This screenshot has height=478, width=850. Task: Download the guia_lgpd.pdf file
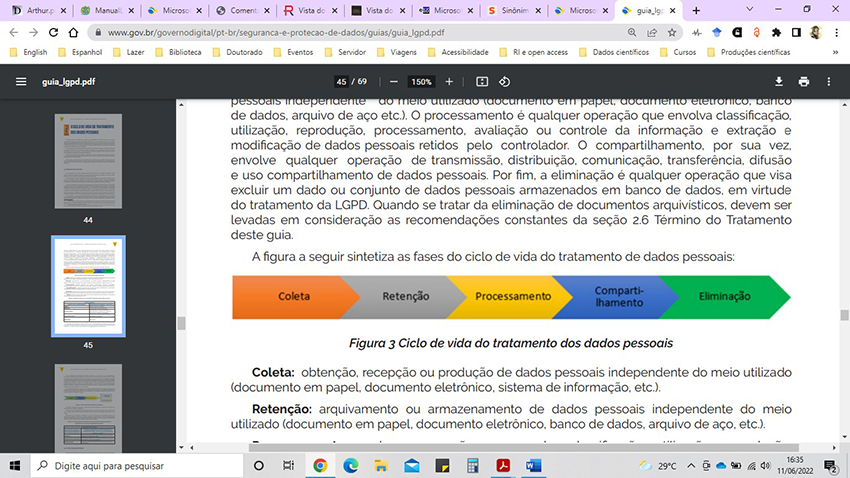pyautogui.click(x=778, y=81)
